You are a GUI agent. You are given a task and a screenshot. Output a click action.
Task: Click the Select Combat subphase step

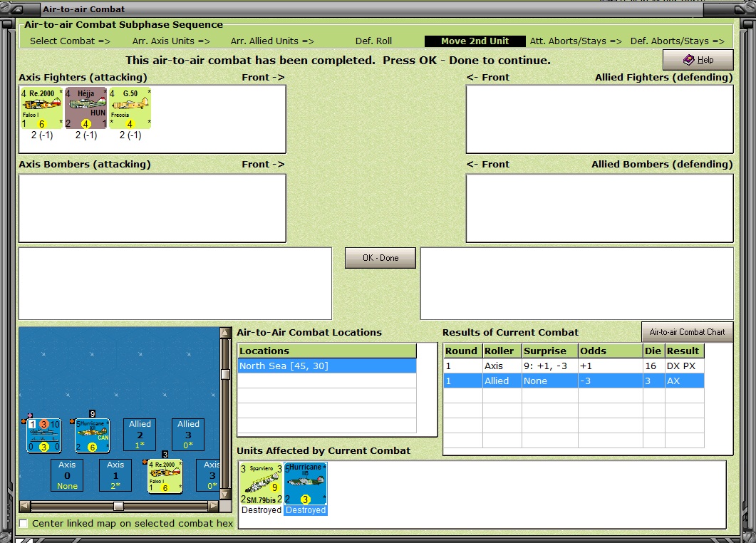70,41
